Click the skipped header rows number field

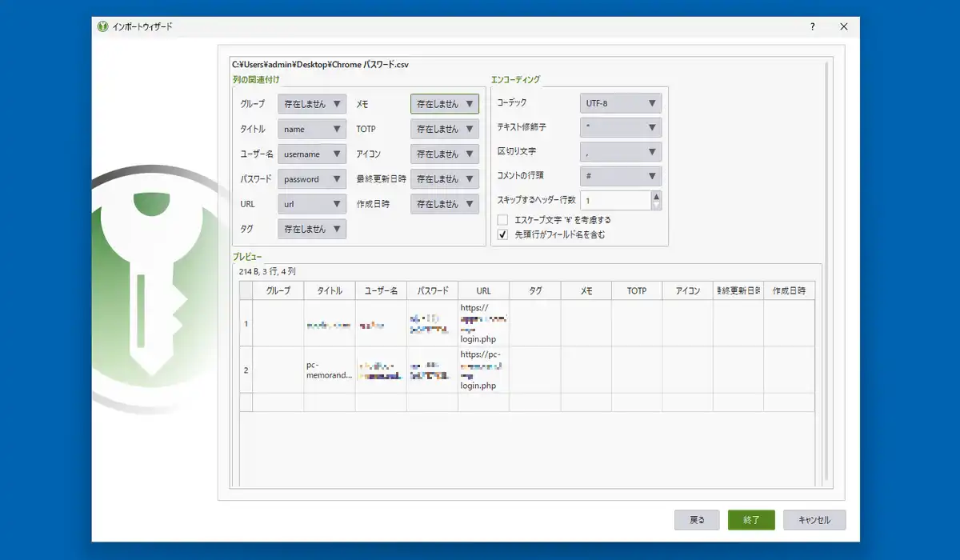click(x=615, y=200)
